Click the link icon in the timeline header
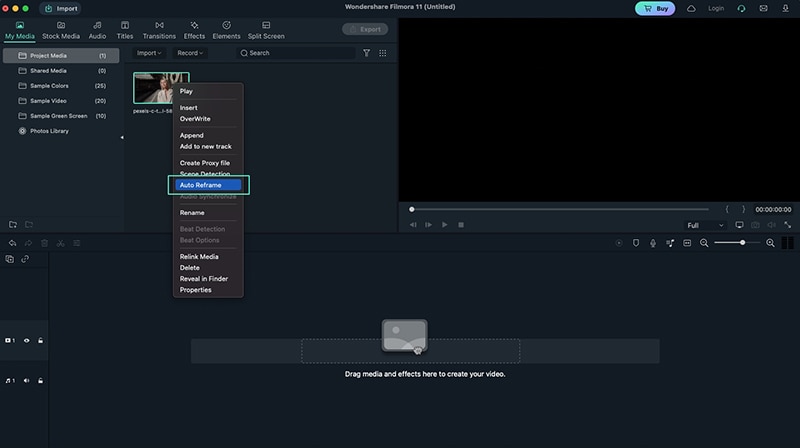The width and height of the screenshot is (800, 448). (25, 259)
